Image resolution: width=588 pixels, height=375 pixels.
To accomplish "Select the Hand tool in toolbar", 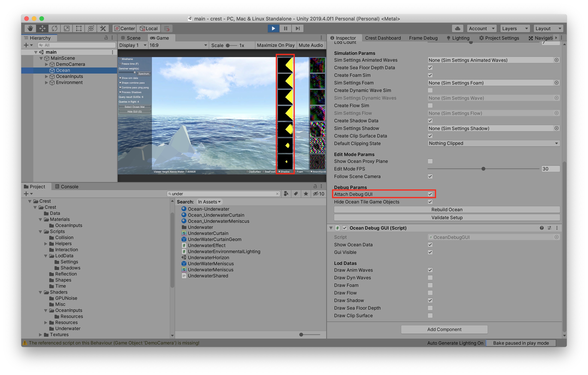I will tap(30, 28).
